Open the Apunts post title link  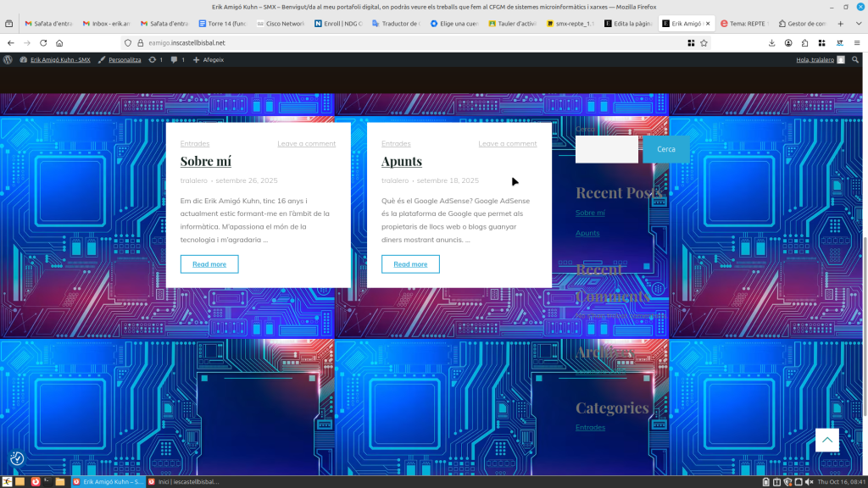pyautogui.click(x=402, y=161)
